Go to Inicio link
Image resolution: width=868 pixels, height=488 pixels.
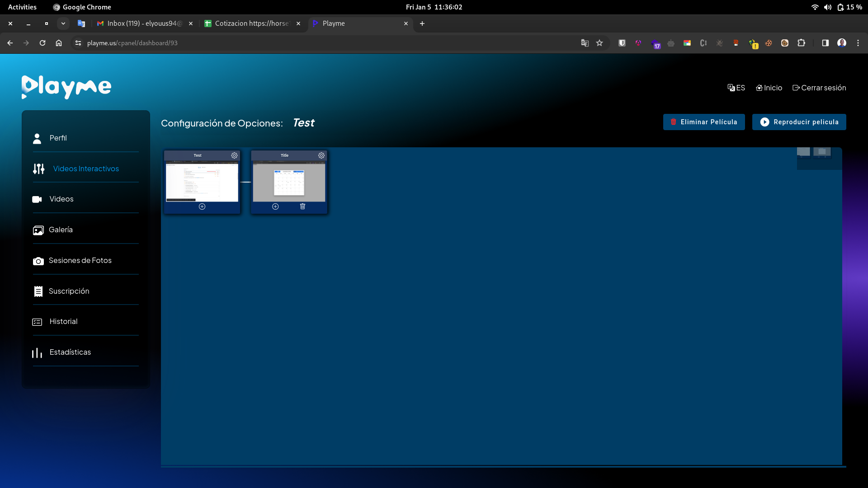(x=769, y=88)
